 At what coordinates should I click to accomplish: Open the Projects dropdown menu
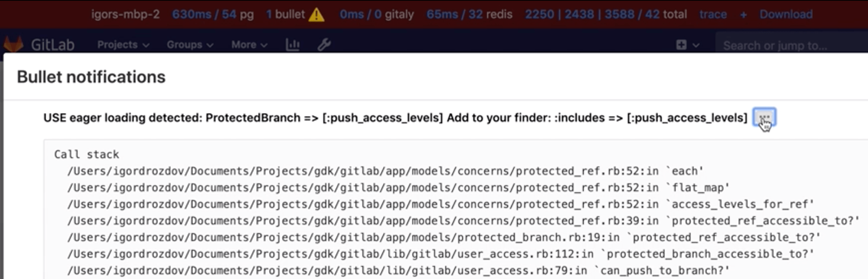123,45
